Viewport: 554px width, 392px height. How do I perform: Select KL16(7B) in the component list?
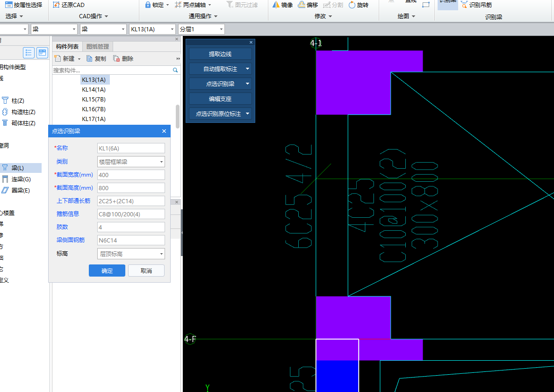94,109
